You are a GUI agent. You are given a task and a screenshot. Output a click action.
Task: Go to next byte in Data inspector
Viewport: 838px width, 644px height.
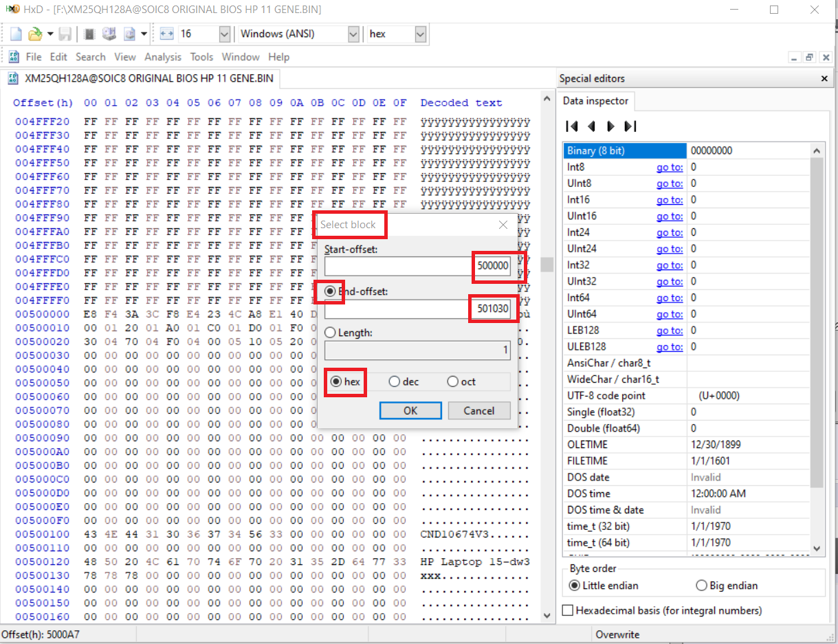pyautogui.click(x=610, y=126)
